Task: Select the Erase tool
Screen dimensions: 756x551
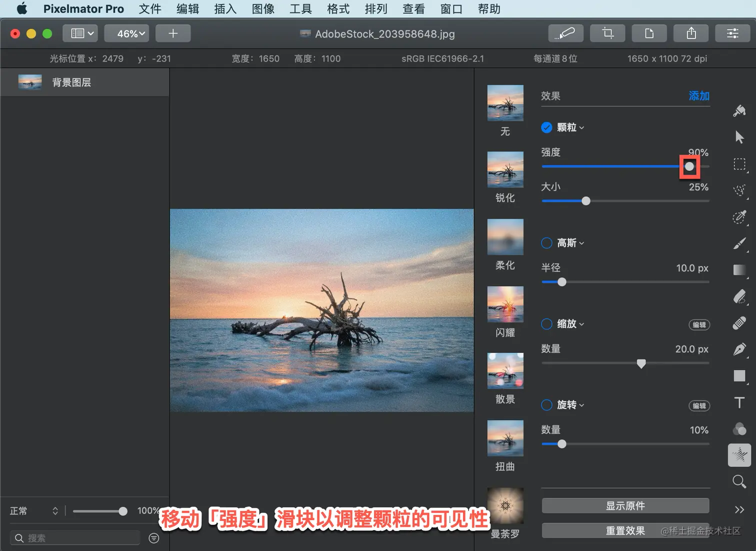Action: click(x=739, y=296)
